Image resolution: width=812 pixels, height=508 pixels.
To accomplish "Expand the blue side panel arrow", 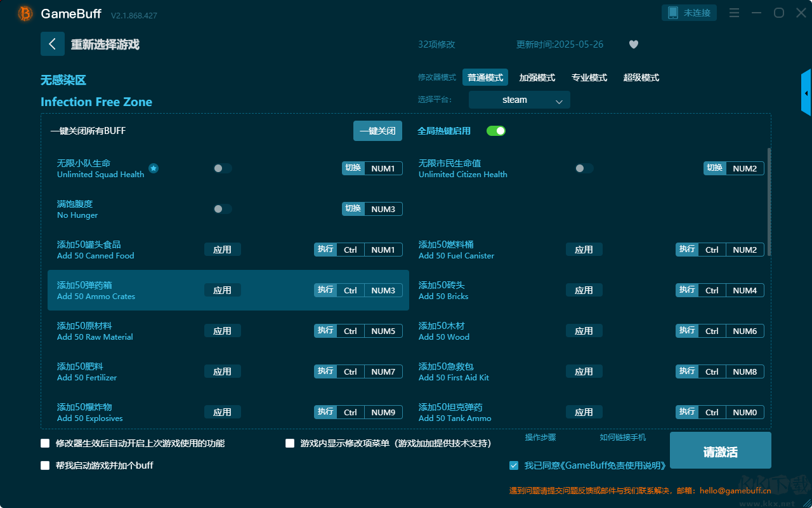I will 806,93.
